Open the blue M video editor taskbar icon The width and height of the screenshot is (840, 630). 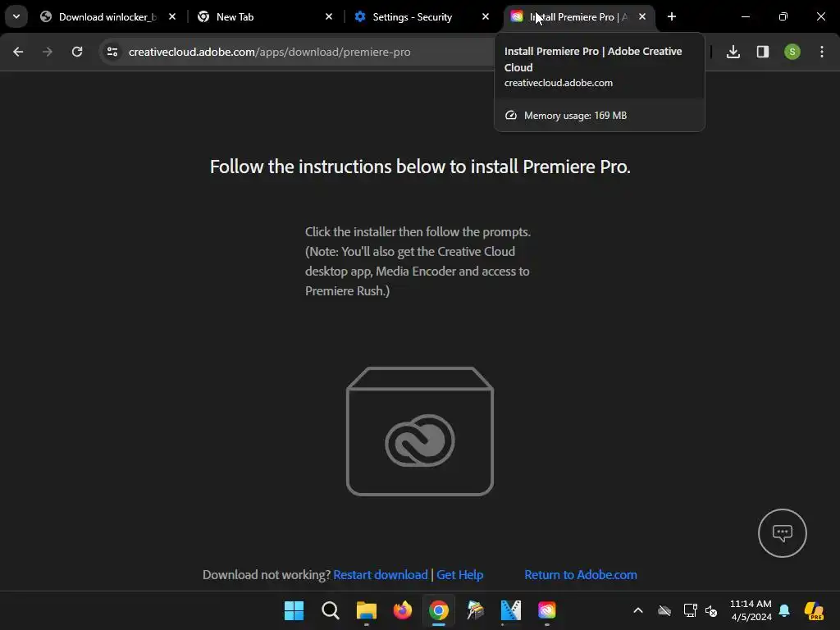510,610
